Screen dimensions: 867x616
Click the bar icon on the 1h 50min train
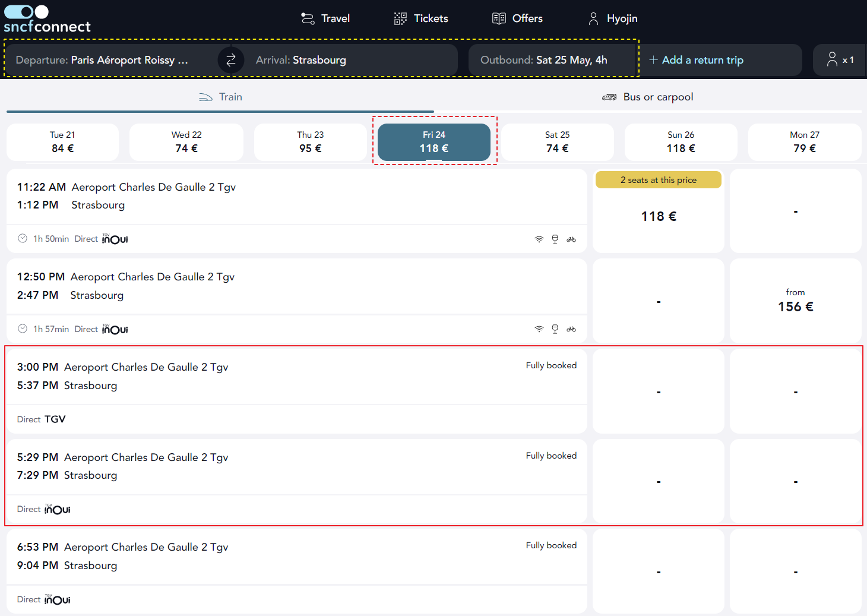pyautogui.click(x=555, y=239)
